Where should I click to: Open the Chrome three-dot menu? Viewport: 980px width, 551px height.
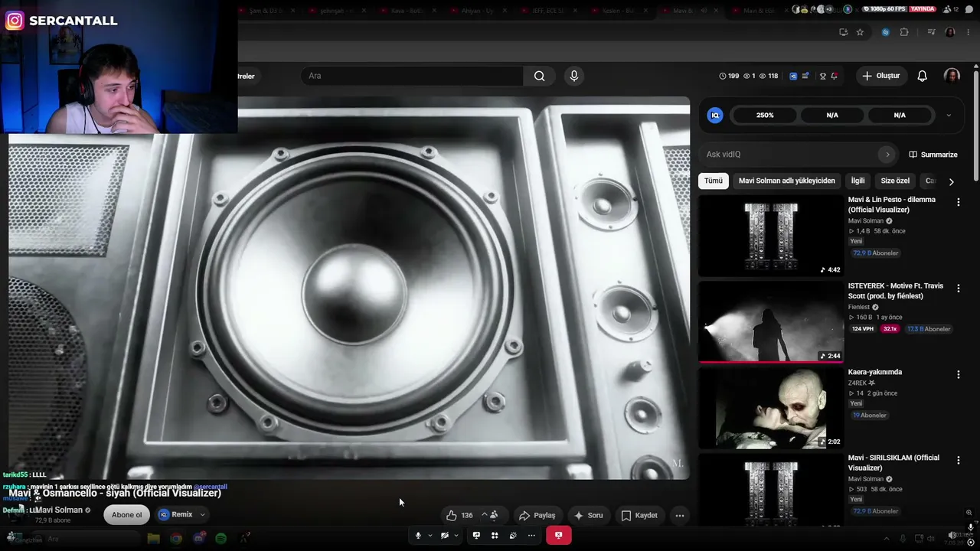pos(969,32)
